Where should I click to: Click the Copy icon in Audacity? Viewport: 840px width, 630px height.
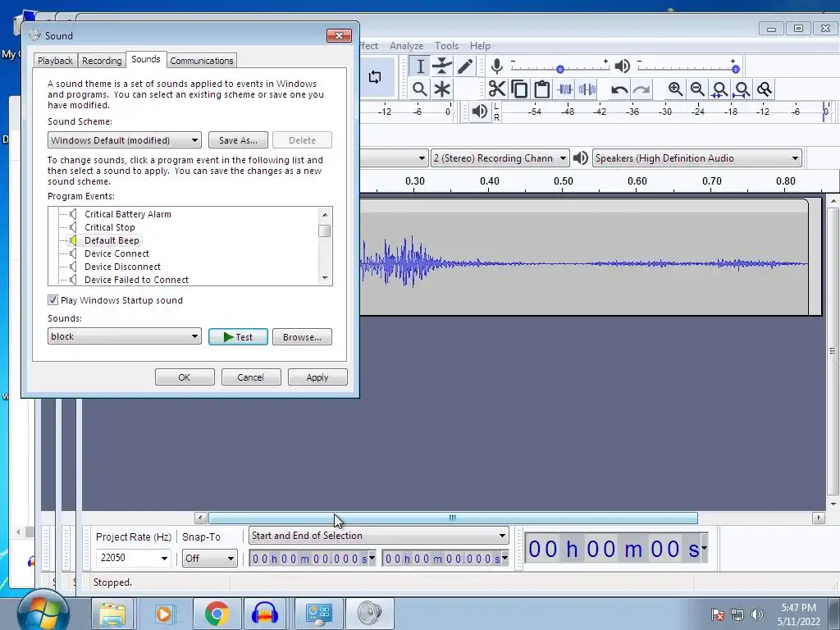click(519, 89)
